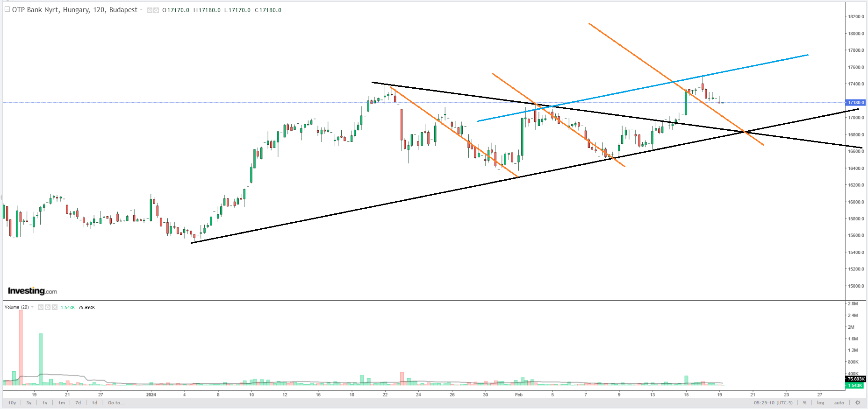The width and height of the screenshot is (868, 409).
Task: Open Volume (20) indicator dropdown arrow
Action: (32, 307)
